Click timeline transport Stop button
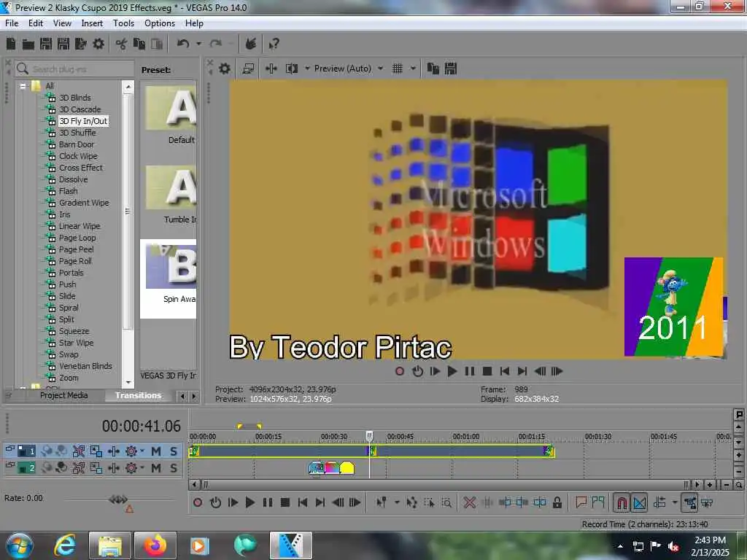747x560 pixels. [285, 502]
